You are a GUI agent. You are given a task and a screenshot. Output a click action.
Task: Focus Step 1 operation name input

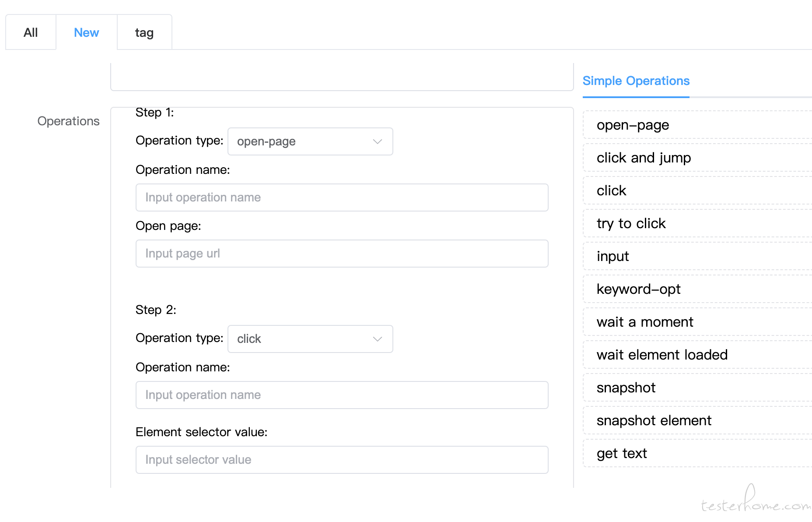click(x=342, y=198)
